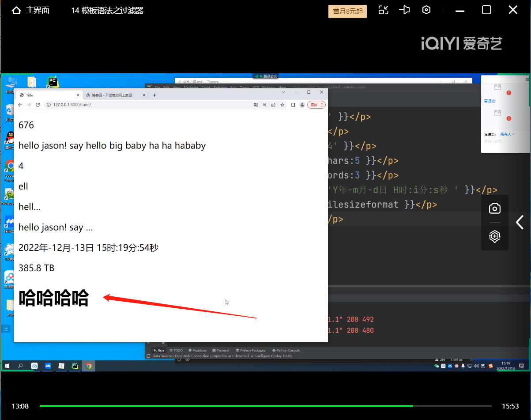Viewport: 531px width, 420px height.
Task: Open 发送至 所有人 recipient dropdown
Action: (x=507, y=134)
